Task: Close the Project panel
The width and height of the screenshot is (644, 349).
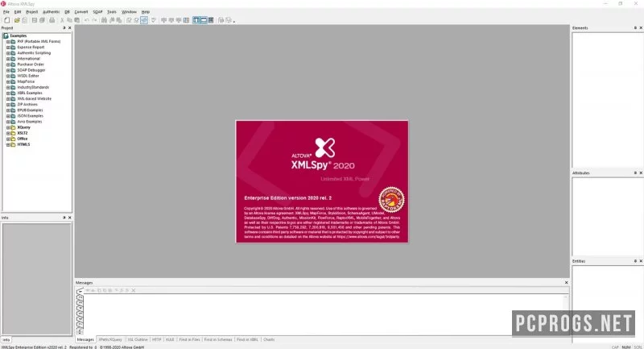Action: (69, 28)
